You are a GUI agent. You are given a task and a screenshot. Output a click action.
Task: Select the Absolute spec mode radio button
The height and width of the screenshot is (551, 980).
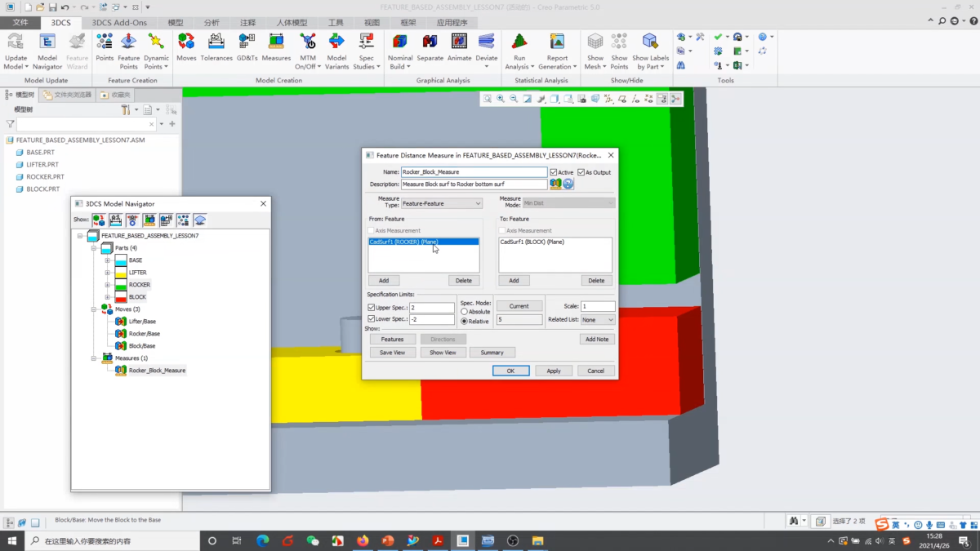465,312
